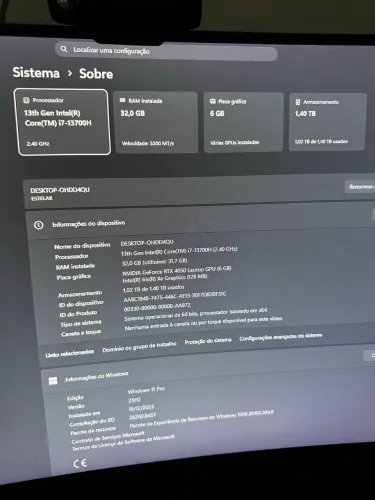Open Configurações avançadas do sistema link
The width and height of the screenshot is (375, 500).
click(x=281, y=337)
